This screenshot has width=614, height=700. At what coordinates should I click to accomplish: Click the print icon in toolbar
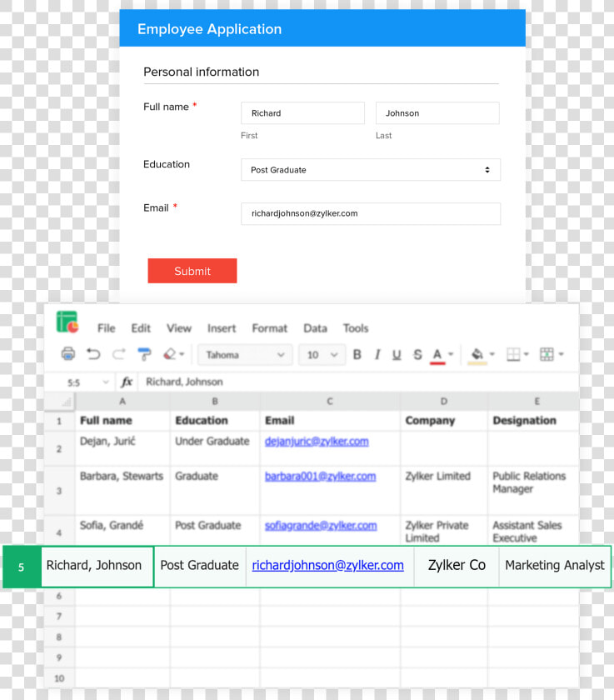[x=68, y=354]
